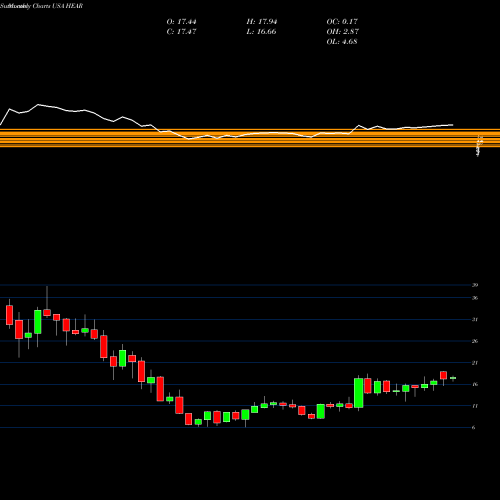Click the high value 'H: 17.94'
Viewport: 500px width, 500px height.
262,22
